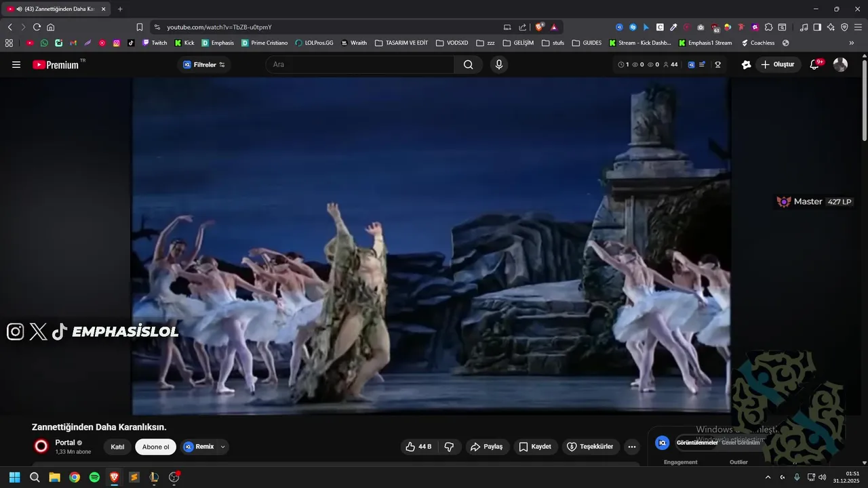The width and height of the screenshot is (868, 488).
Task: Open YouTube notifications bell
Action: 815,64
